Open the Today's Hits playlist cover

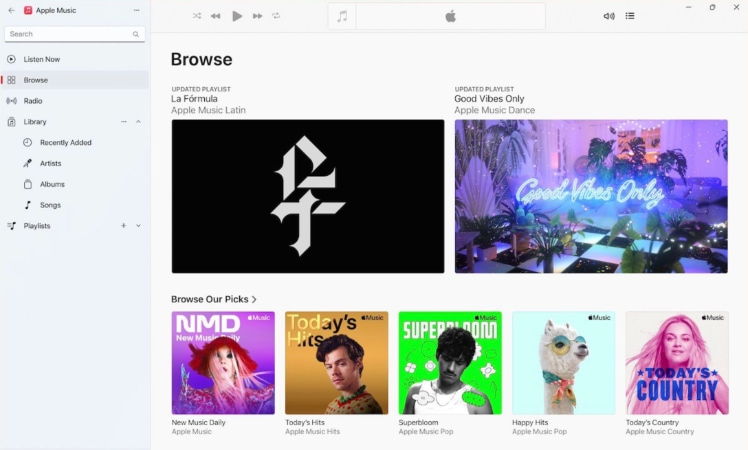(336, 362)
